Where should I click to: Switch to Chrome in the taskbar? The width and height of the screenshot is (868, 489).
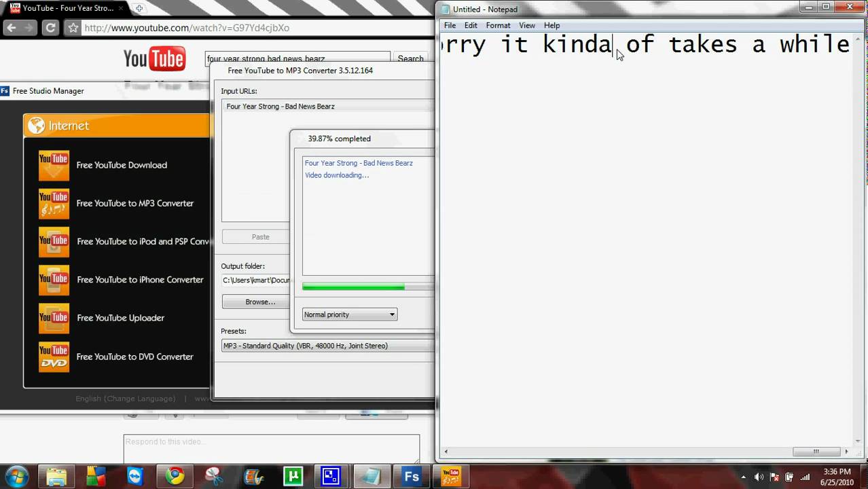[175, 475]
